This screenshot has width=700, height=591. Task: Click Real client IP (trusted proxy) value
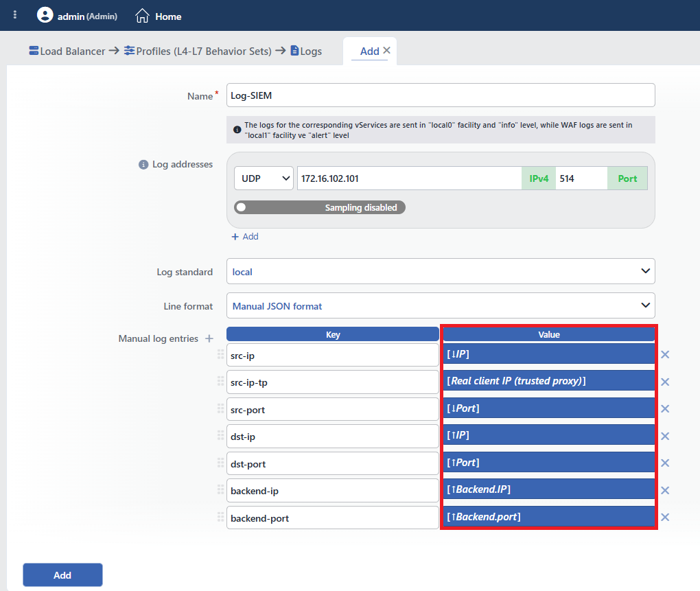tap(548, 381)
